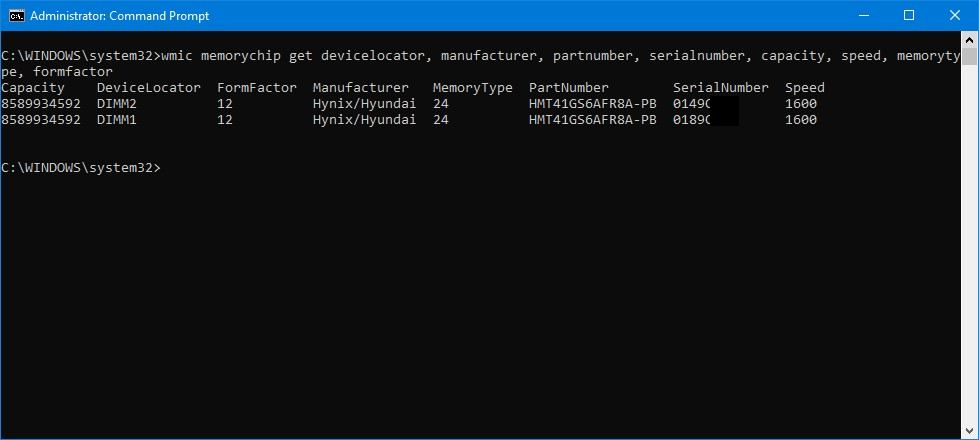Maximize the Command Prompt window
This screenshot has height=440, width=979.
tap(909, 16)
